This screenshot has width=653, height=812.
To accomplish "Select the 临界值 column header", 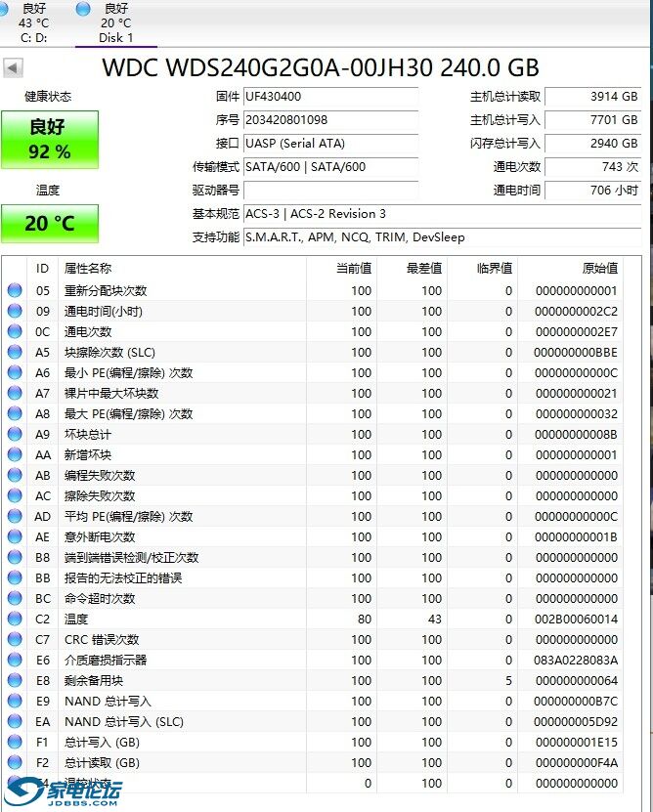I will click(x=483, y=269).
